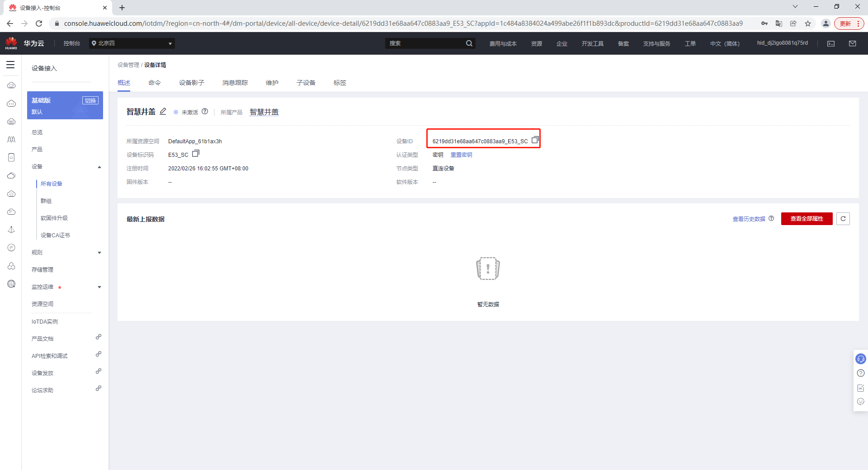Switch to the 维护 tab
The image size is (868, 470).
(x=272, y=83)
